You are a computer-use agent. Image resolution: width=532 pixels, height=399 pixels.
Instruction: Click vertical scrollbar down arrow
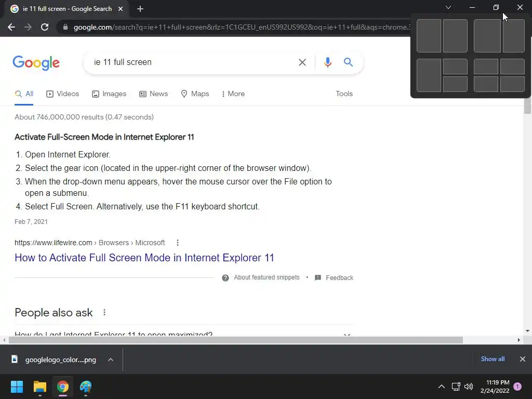click(527, 331)
